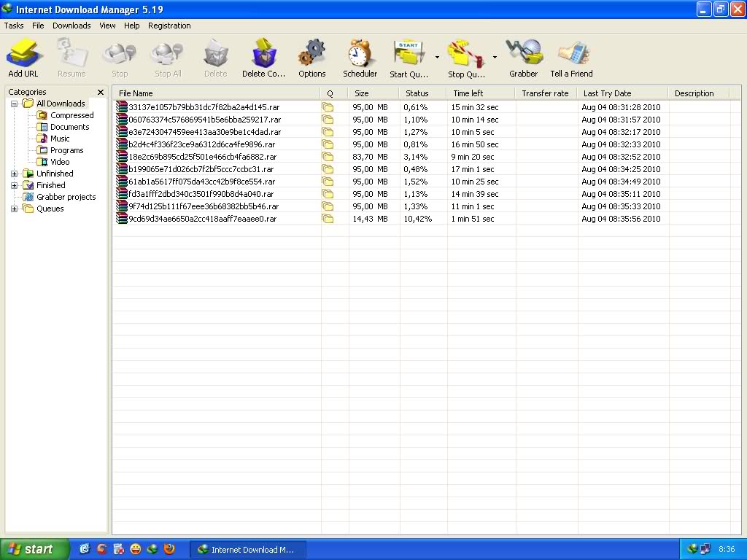Click the Tell a Friend icon
Viewport: 747px width, 560px height.
coord(573,52)
